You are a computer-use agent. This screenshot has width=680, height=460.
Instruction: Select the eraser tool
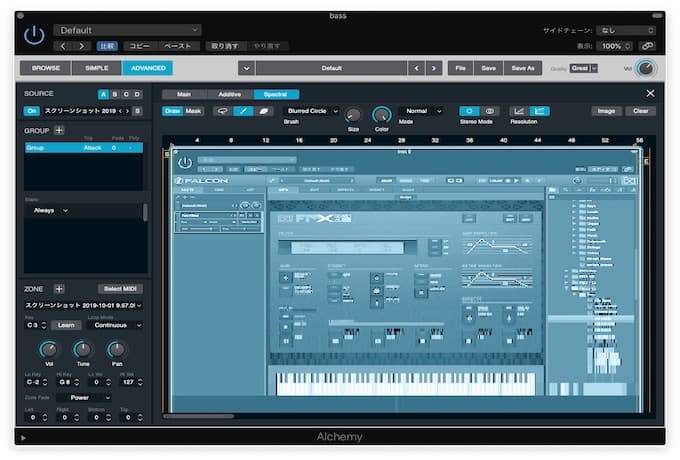[x=265, y=111]
